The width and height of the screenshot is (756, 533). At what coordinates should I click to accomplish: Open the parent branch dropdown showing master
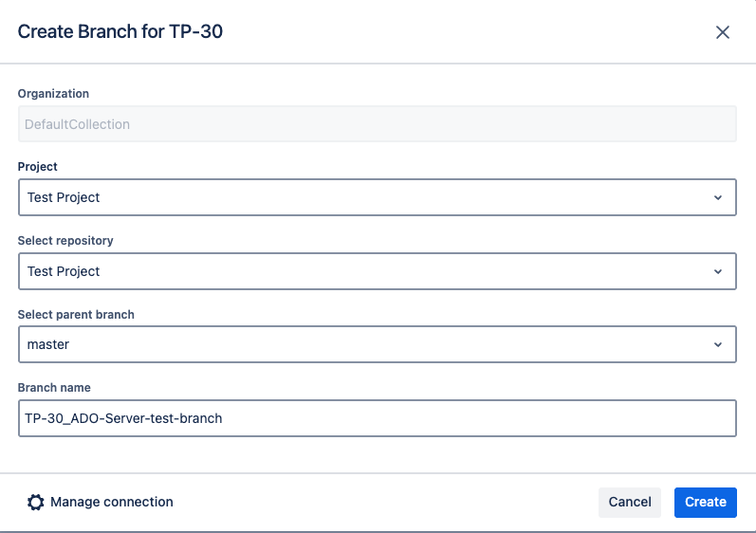pyautogui.click(x=377, y=345)
